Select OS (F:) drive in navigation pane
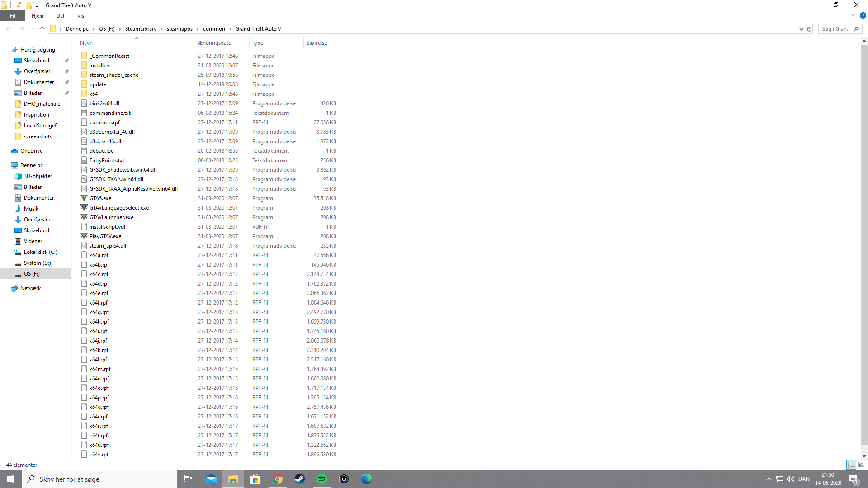The image size is (868, 488). pos(32,274)
